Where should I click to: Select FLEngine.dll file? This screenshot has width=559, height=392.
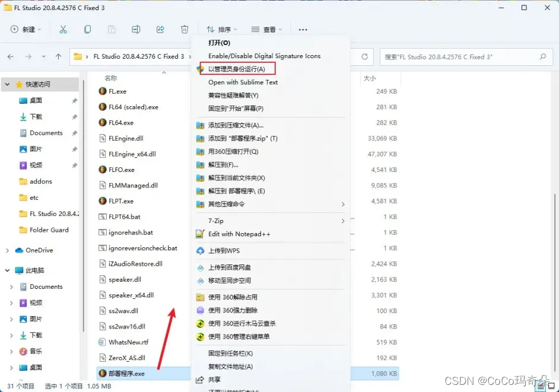(x=125, y=138)
